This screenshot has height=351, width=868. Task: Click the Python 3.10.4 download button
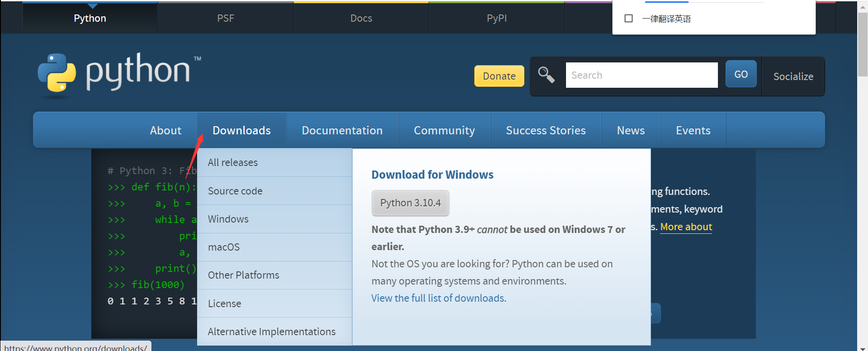click(410, 203)
